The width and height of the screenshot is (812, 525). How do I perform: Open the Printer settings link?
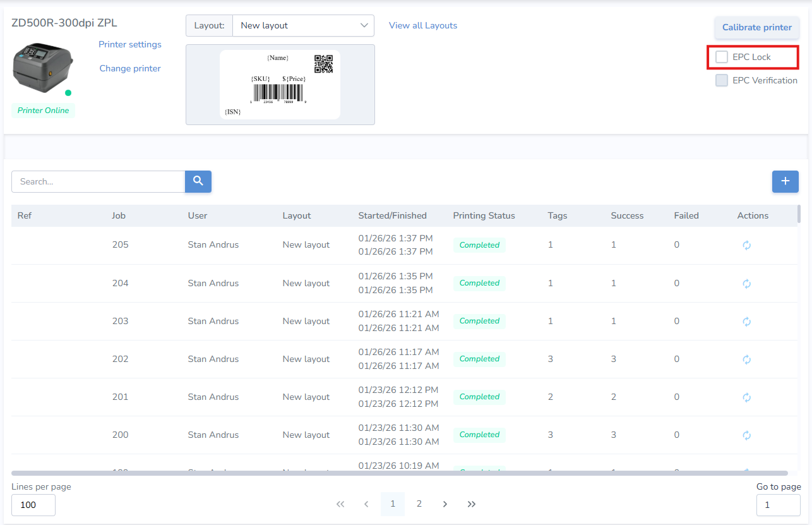pyautogui.click(x=130, y=44)
